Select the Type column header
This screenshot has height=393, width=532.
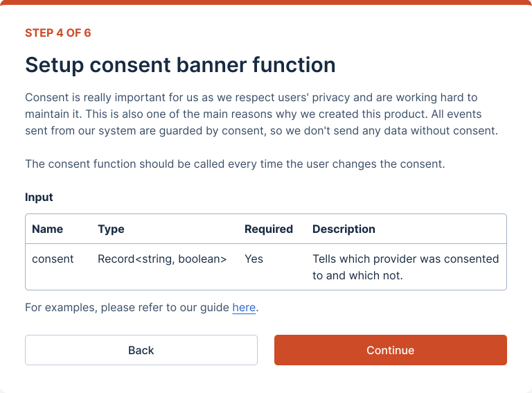tap(111, 229)
